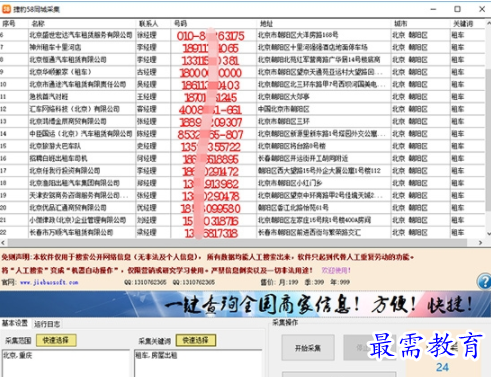Image resolution: width=491 pixels, height=377 pixels.
Task: Click the vertical scrollbar up arrow
Action: coord(488,24)
